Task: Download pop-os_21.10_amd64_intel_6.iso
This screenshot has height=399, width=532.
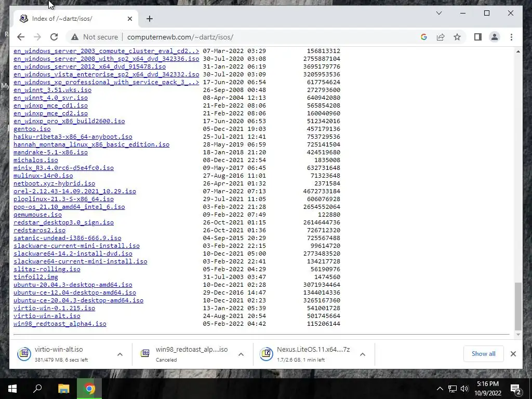Action: 69,207
